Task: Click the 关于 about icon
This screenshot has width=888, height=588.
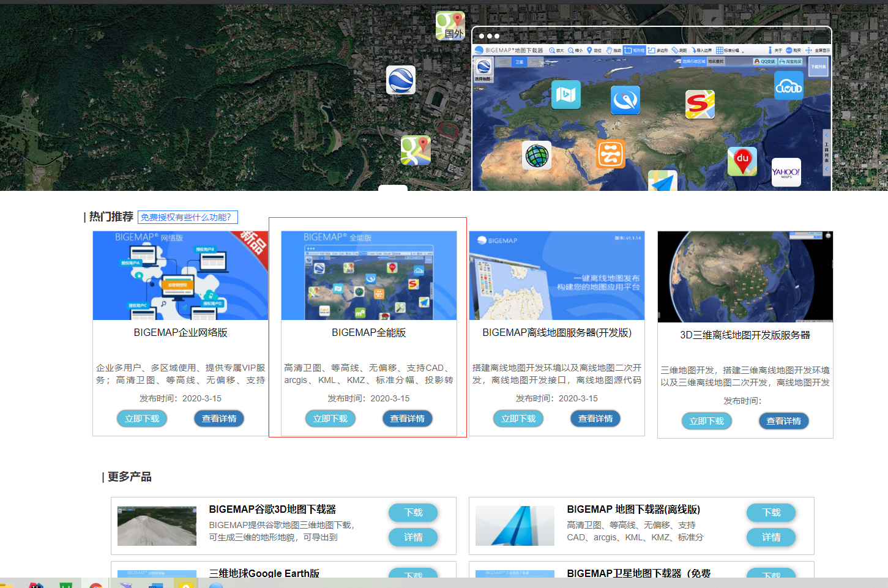Action: pos(774,50)
